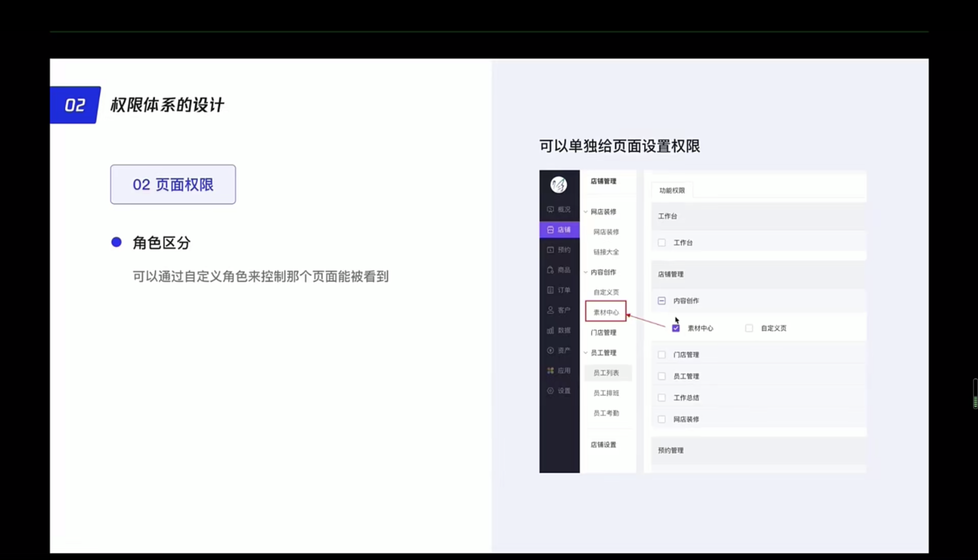Click the 权限体系的设计 slide title
This screenshot has width=978, height=560.
[x=167, y=105]
